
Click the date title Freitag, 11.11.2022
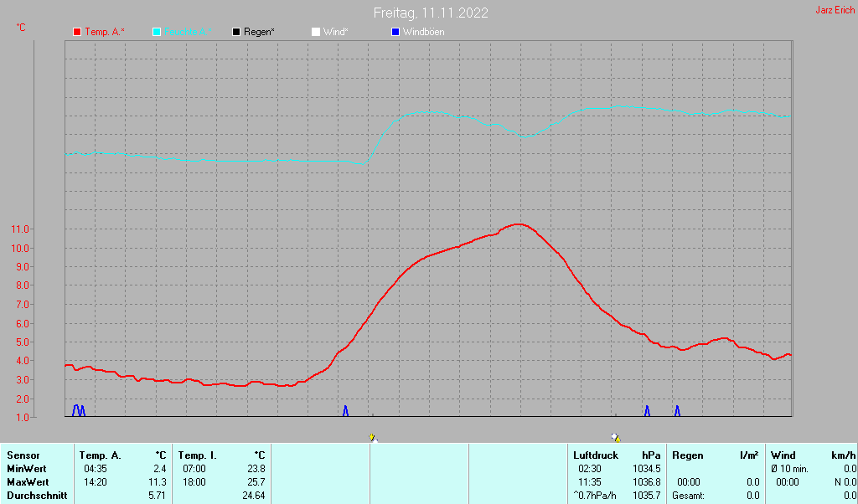[x=431, y=13]
